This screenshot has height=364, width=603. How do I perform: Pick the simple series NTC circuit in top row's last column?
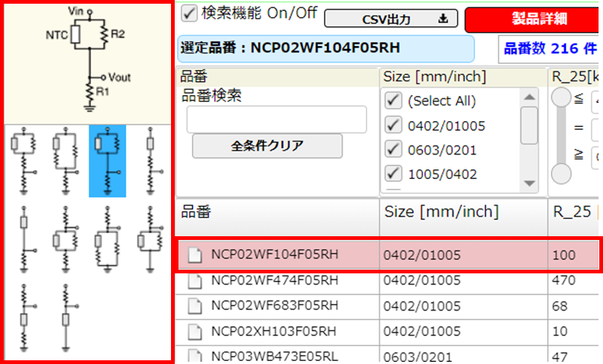point(149,160)
